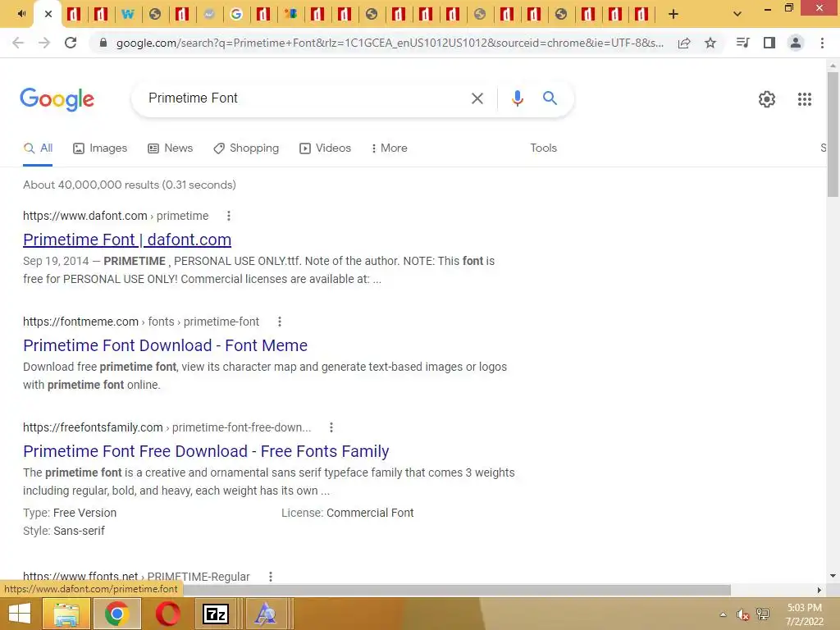
Task: Click the About 40,000,000 results text
Action: tap(129, 185)
